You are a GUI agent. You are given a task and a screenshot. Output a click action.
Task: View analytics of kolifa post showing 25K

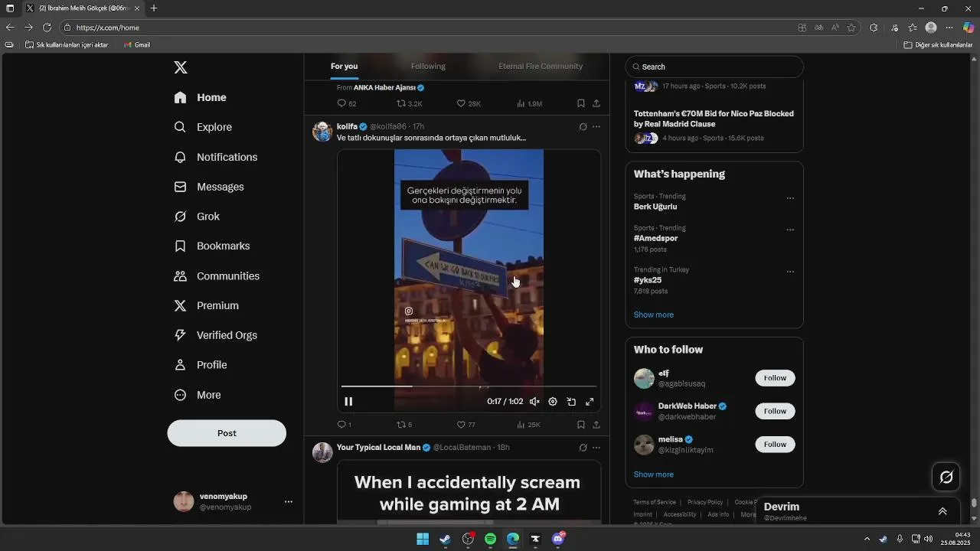[x=528, y=425]
